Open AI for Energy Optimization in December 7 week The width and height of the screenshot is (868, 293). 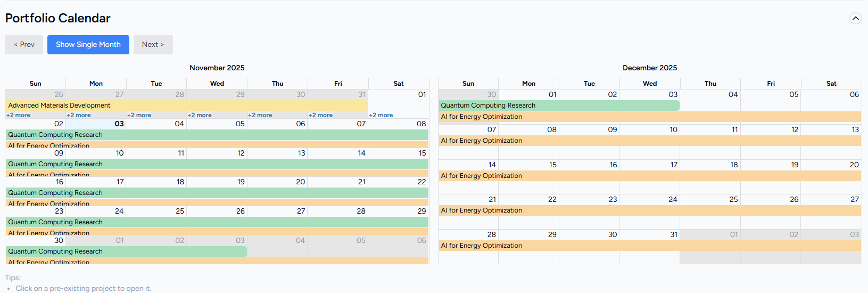(x=649, y=141)
